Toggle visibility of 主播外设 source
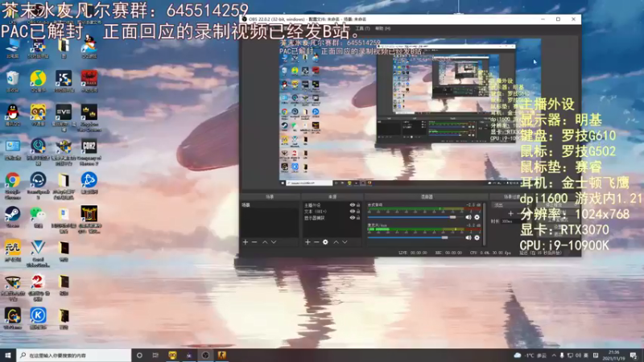Viewport: 644px width, 362px height. click(x=352, y=205)
